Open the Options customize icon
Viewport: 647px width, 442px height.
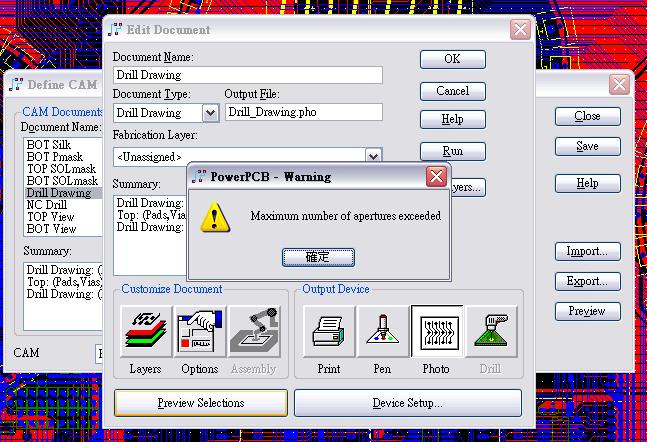(200, 331)
